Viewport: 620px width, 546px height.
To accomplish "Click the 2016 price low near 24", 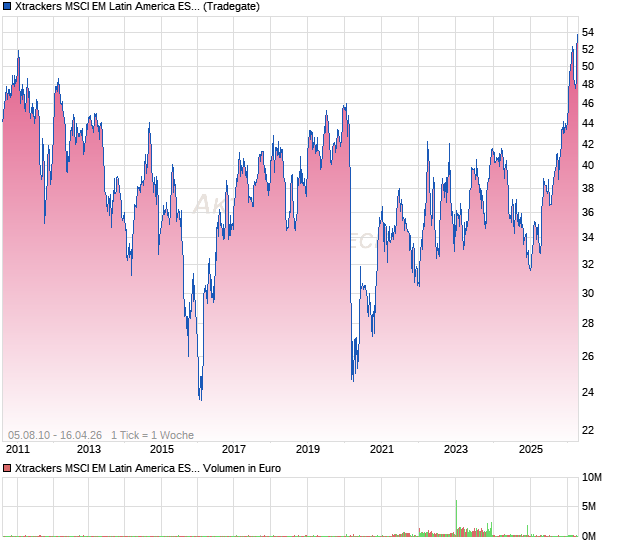I will coord(200,399).
